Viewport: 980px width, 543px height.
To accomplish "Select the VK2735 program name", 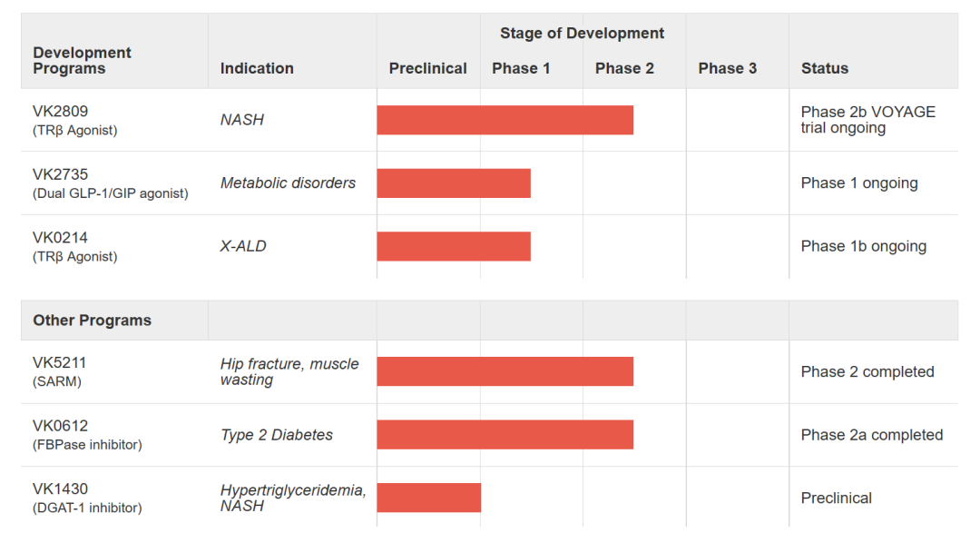I will tap(60, 174).
